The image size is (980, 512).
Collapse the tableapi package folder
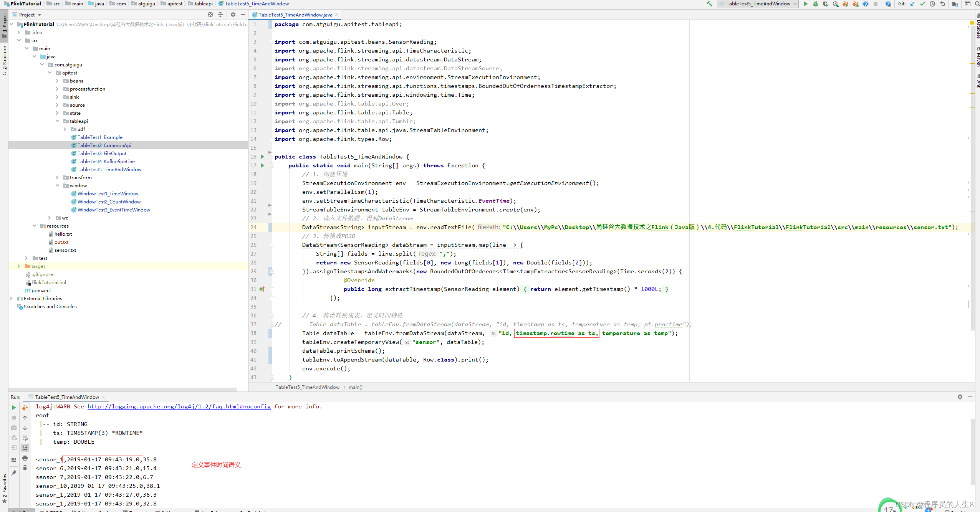click(x=57, y=121)
